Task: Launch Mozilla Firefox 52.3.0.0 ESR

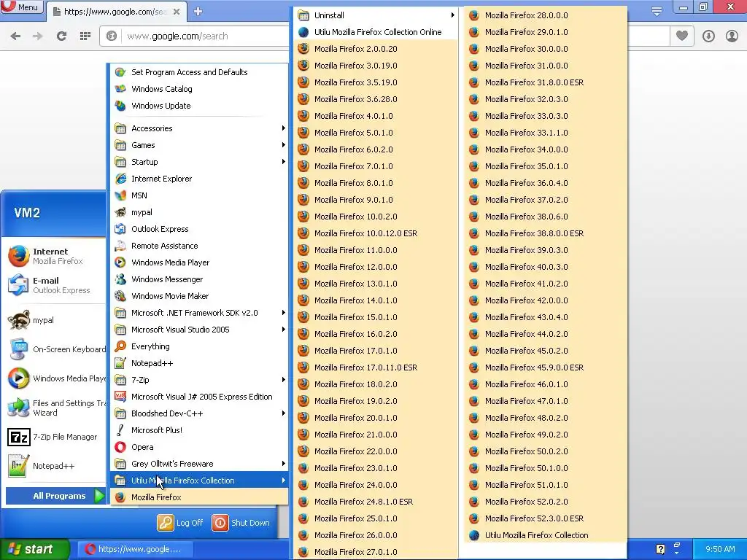Action: (x=546, y=518)
